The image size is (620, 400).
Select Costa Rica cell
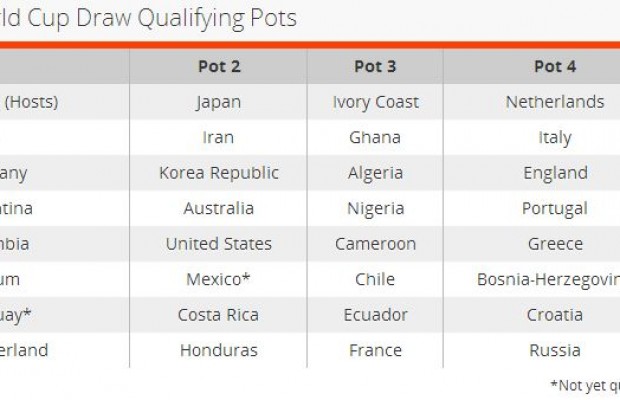218,315
